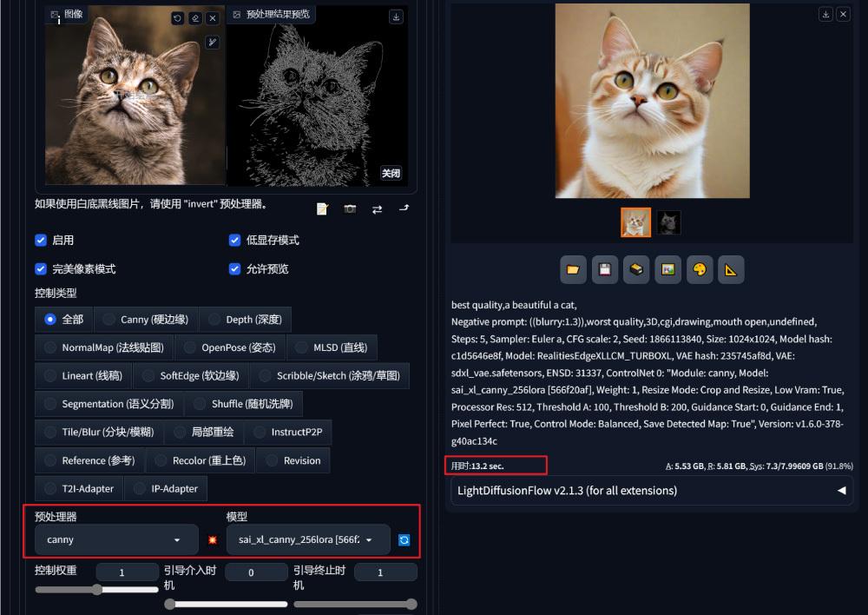
Task: Toggle the 完美像素模式 option off
Action: point(41,268)
